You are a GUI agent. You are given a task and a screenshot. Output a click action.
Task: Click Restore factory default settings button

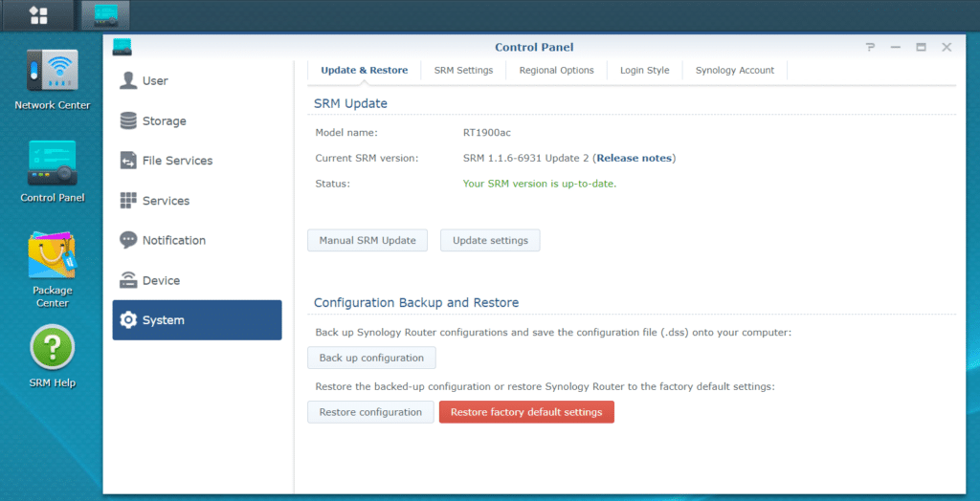[526, 412]
